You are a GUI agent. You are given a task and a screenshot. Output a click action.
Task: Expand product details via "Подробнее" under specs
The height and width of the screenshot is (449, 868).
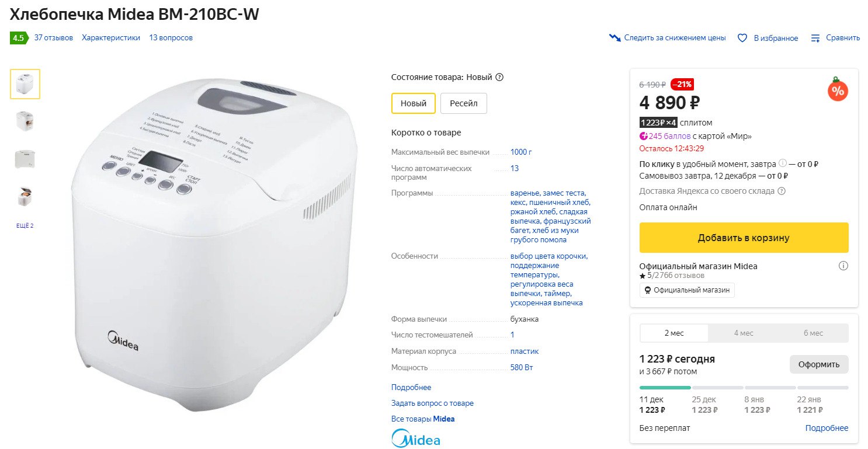tap(411, 388)
